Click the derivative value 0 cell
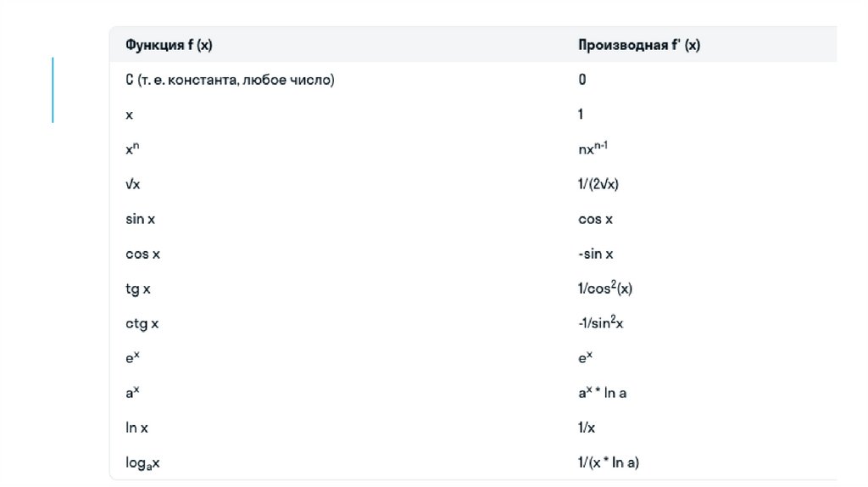The width and height of the screenshot is (868, 487). (x=582, y=80)
